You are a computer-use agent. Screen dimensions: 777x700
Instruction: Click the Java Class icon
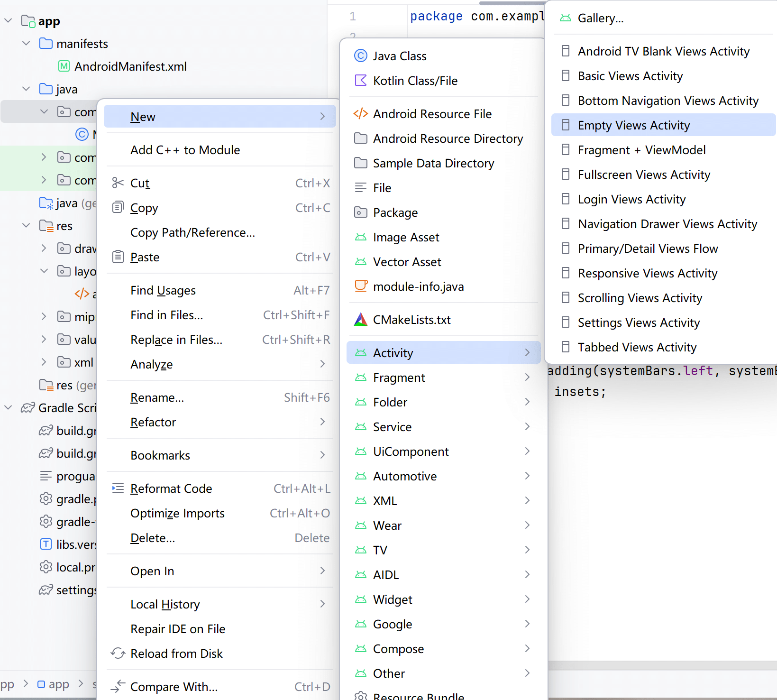click(360, 56)
